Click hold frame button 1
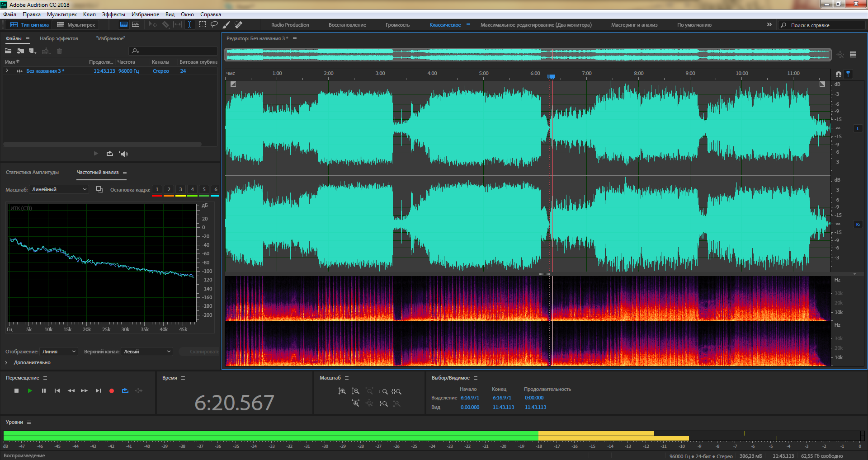The width and height of the screenshot is (868, 460). pyautogui.click(x=157, y=190)
